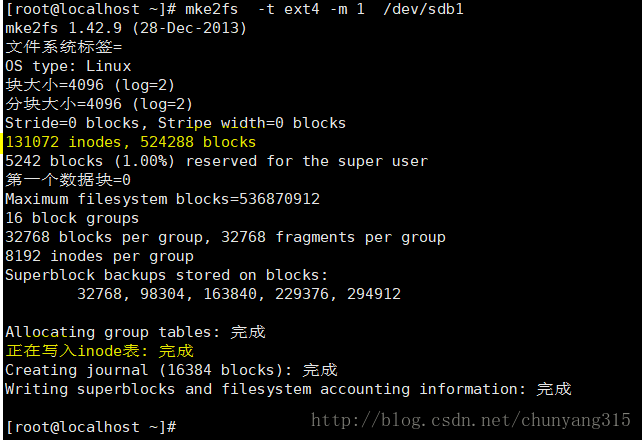
Task: Select the backup block number 294912
Action: click(374, 294)
